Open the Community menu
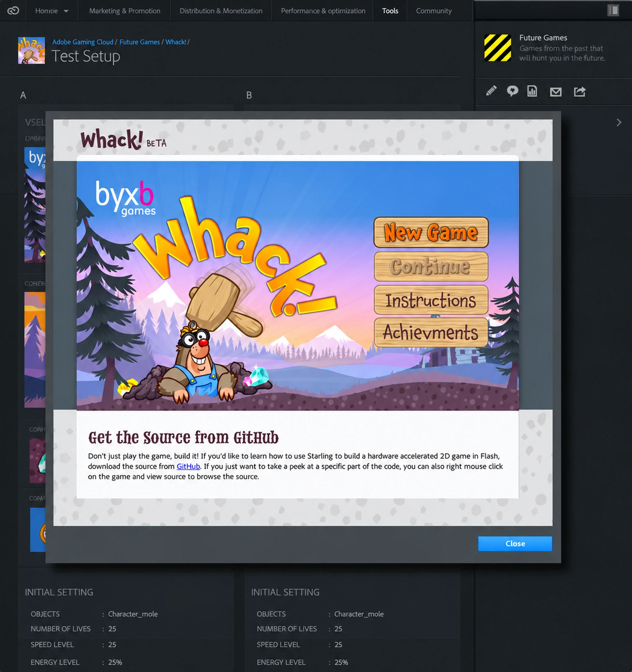The height and width of the screenshot is (672, 632). point(434,11)
